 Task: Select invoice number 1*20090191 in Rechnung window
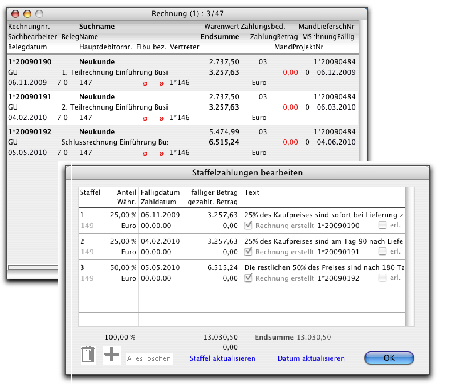[x=30, y=97]
